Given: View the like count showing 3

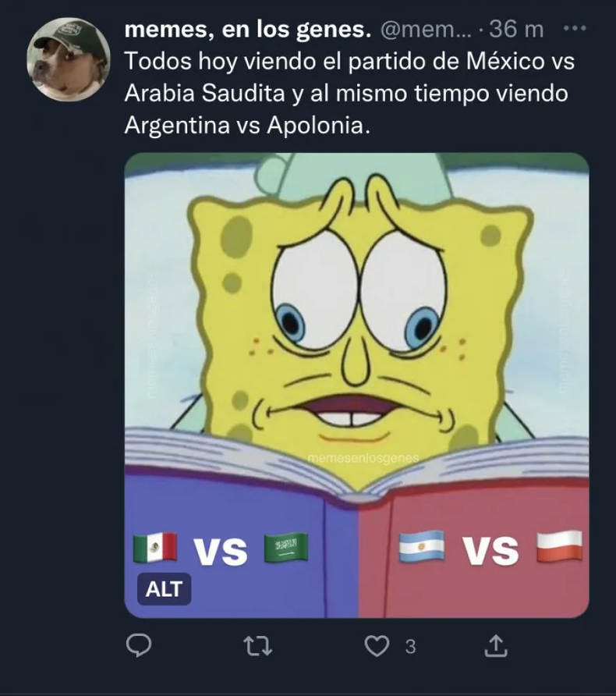Looking at the screenshot, I should [x=411, y=647].
